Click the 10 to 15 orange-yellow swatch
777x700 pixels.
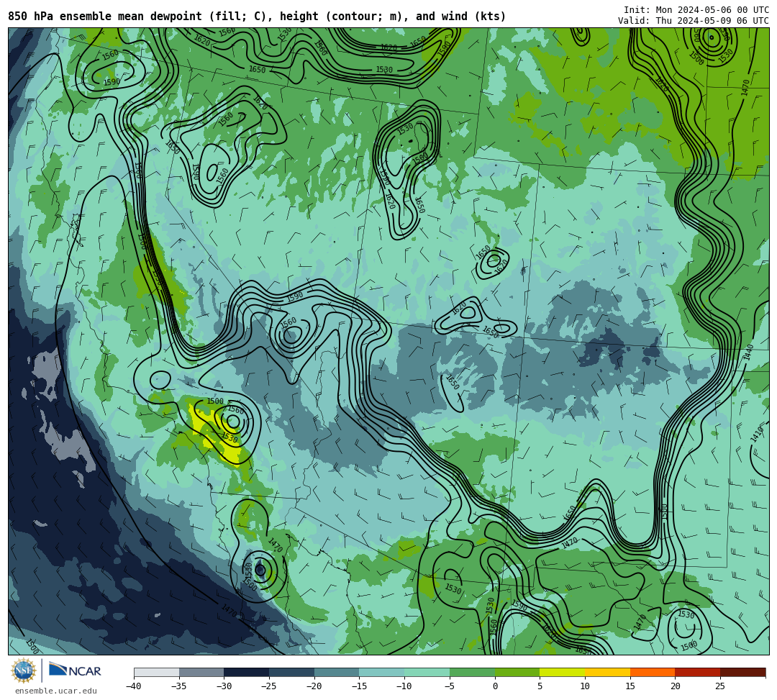607,672
